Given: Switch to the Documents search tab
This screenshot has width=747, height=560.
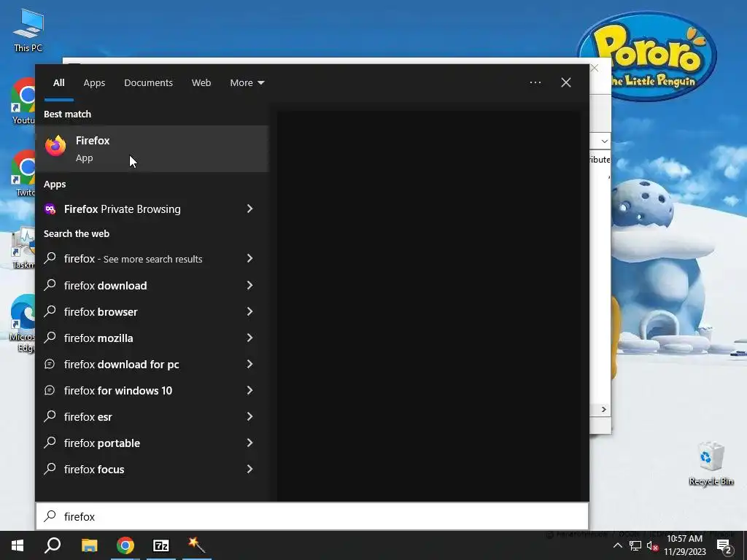Looking at the screenshot, I should point(148,83).
